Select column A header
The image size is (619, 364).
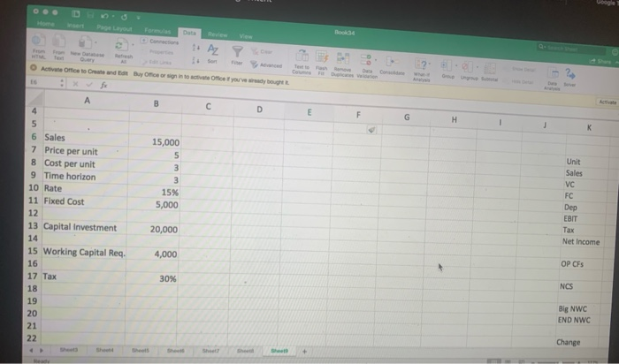pyautogui.click(x=87, y=100)
